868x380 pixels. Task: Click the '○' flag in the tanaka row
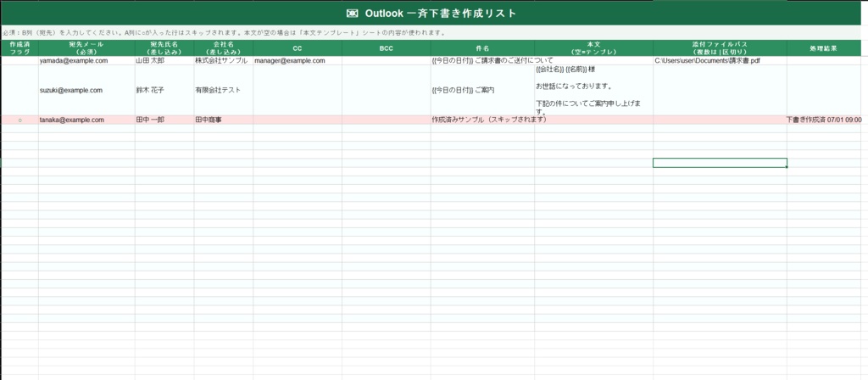point(20,120)
